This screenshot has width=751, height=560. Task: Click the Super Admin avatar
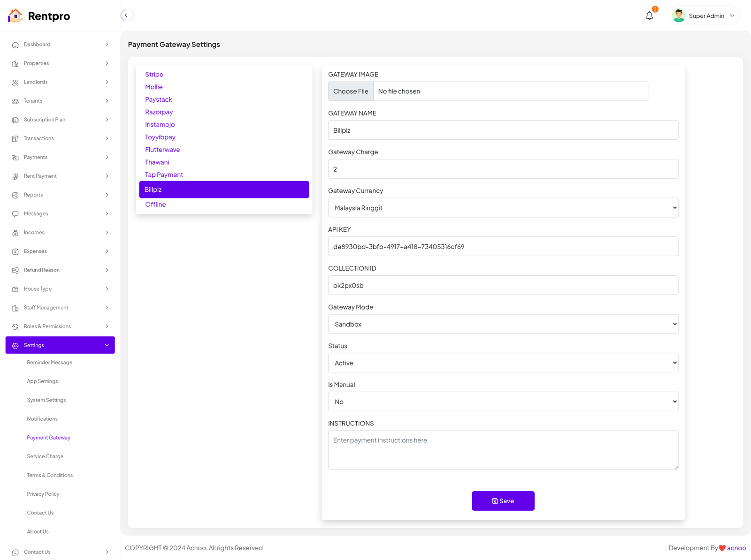(x=678, y=16)
